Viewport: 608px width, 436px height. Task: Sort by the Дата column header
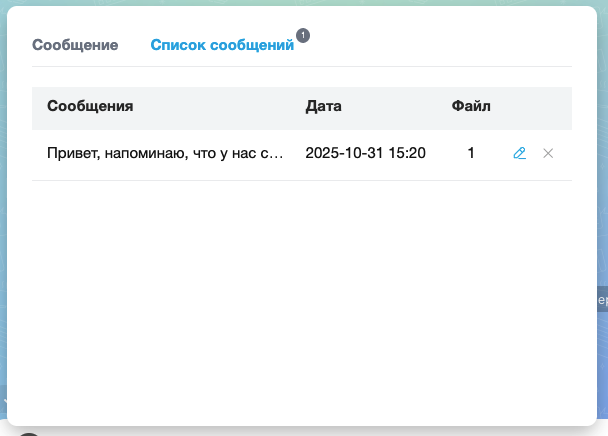tap(323, 106)
